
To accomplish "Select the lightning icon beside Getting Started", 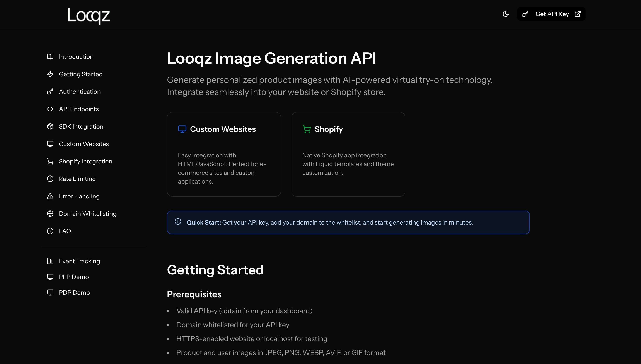I will click(x=50, y=74).
